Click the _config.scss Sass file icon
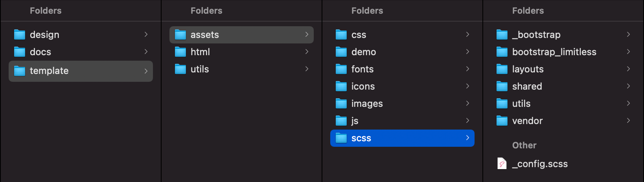644x182 pixels. click(x=502, y=164)
